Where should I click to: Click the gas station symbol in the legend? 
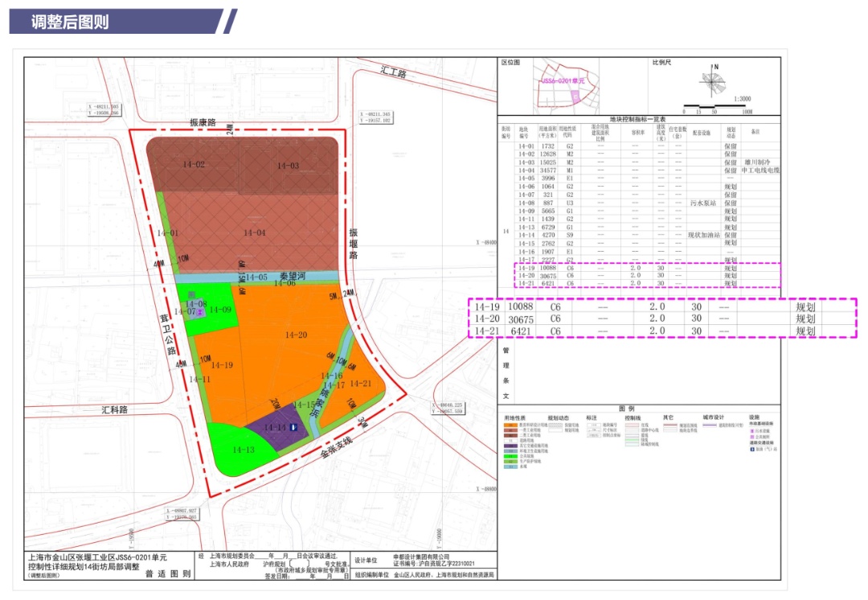[x=753, y=450]
